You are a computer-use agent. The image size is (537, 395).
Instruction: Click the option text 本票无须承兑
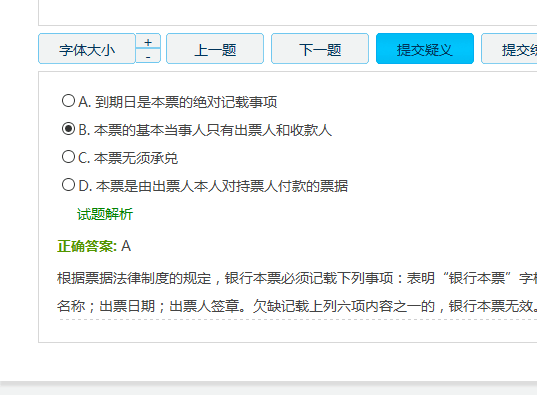point(136,158)
